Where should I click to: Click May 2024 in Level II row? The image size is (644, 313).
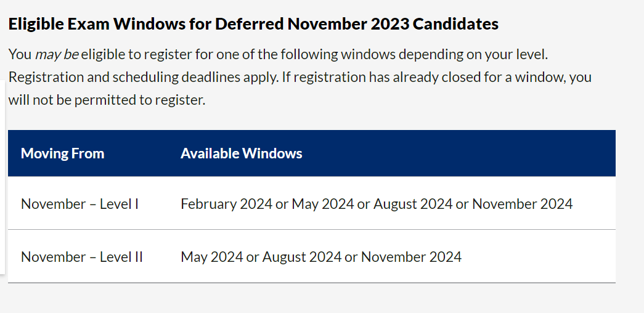coord(212,257)
